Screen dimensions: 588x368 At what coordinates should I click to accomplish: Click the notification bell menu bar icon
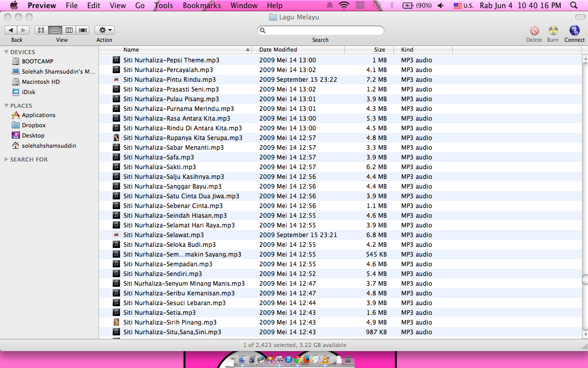(330, 5)
